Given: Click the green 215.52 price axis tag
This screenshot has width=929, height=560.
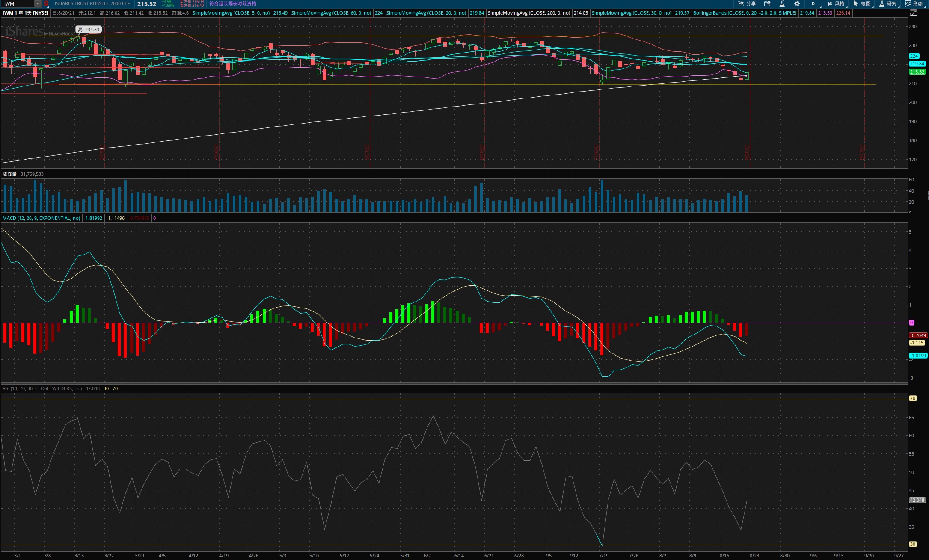Looking at the screenshot, I should point(917,72).
